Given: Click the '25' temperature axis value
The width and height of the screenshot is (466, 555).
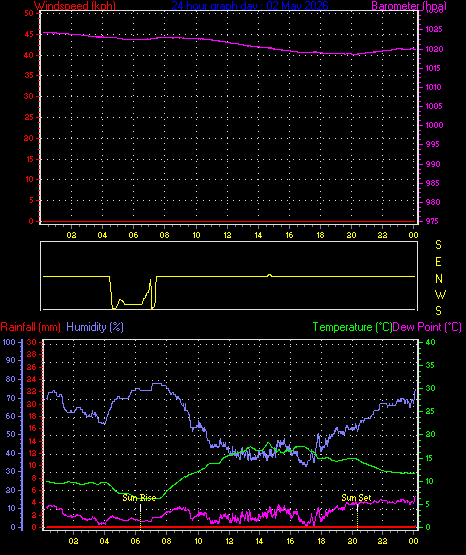Looking at the screenshot, I should [430, 412].
